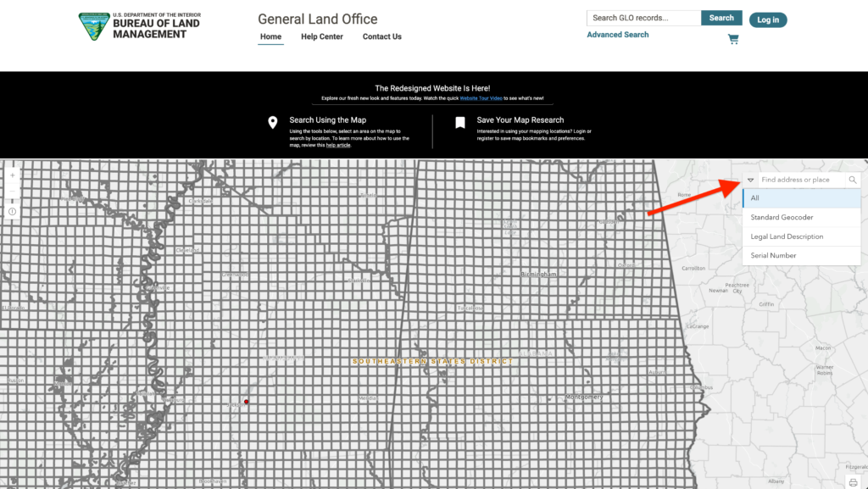Click The Redesigned Website Is Here heading
Image resolution: width=868 pixels, height=489 pixels.
432,88
